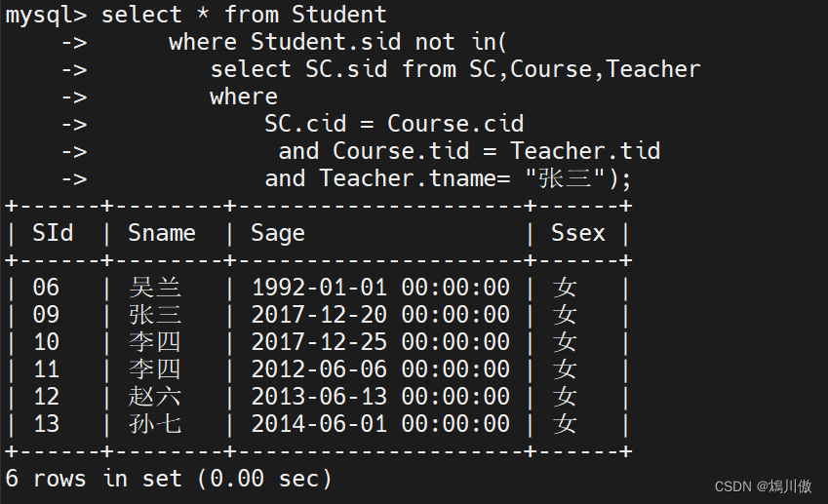The image size is (828, 504).
Task: Click the Ssex column header
Action: pyautogui.click(x=578, y=233)
